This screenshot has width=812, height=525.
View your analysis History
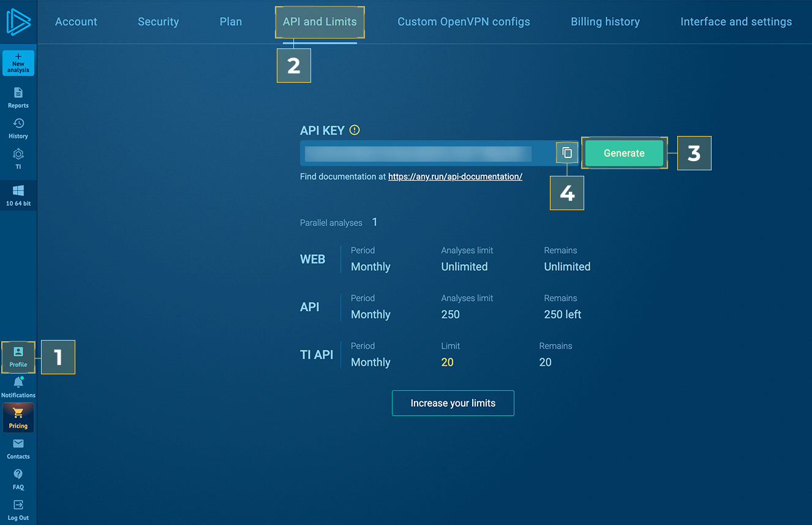(x=18, y=127)
